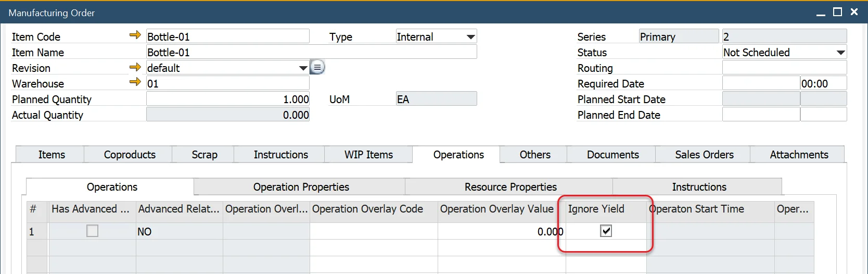Screen dimensions: 868x274
Task: Open the revision details list icon
Action: click(x=317, y=67)
